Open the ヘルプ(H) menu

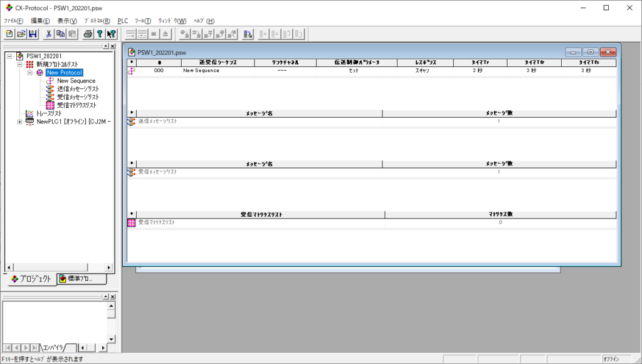[x=204, y=21]
